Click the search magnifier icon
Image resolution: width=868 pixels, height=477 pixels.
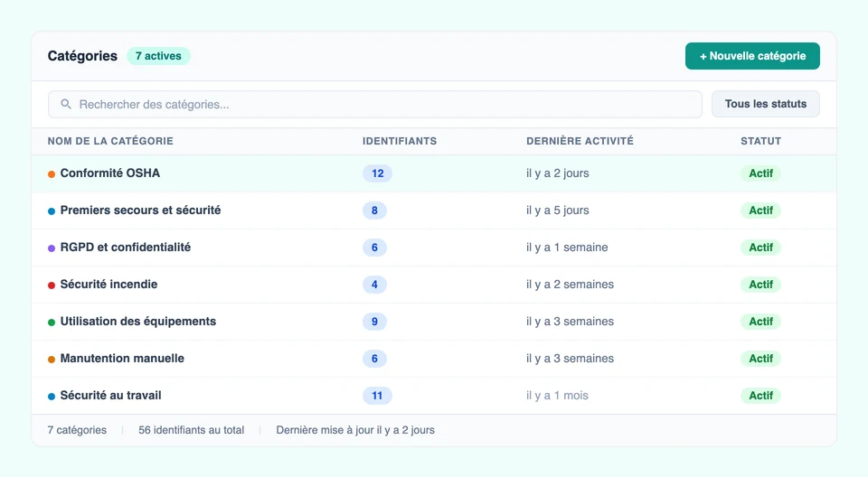point(66,104)
